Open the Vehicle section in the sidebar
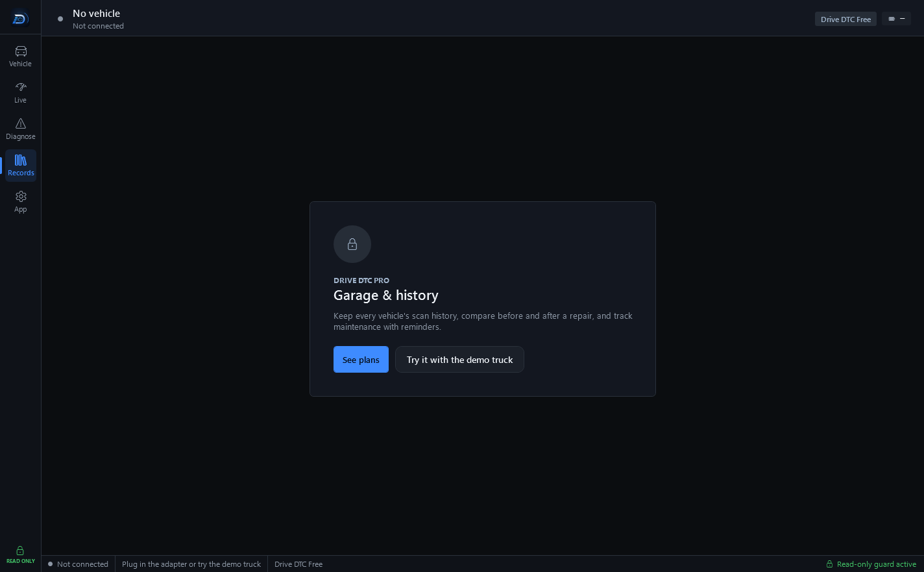This screenshot has width=924, height=572. click(x=21, y=56)
